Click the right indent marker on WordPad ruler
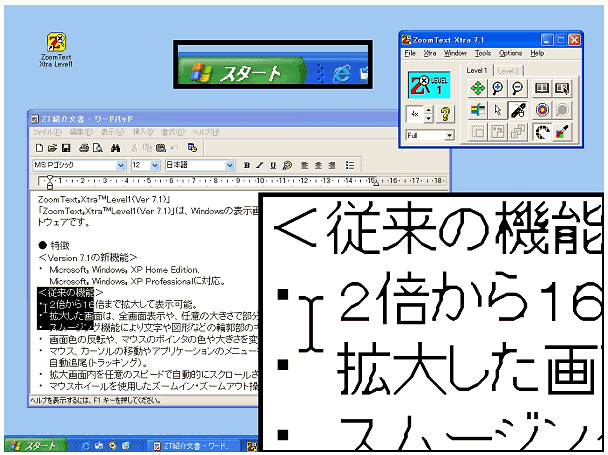The height and width of the screenshot is (455, 608). (x=375, y=183)
